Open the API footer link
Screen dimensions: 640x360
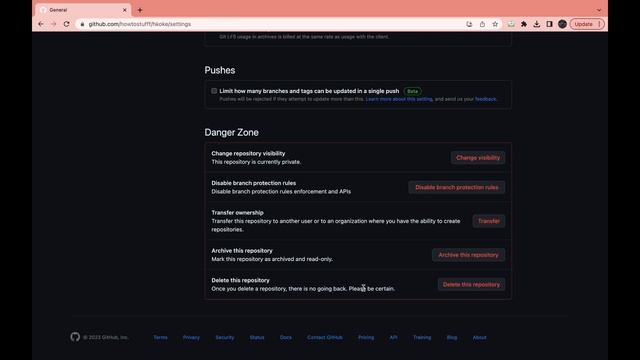point(393,338)
